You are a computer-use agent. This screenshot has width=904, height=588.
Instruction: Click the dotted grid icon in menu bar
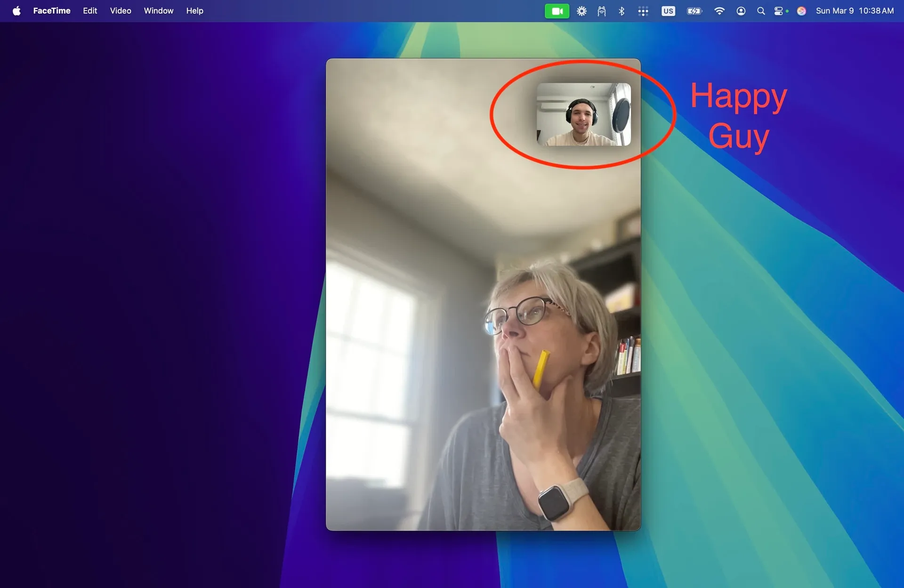tap(643, 10)
